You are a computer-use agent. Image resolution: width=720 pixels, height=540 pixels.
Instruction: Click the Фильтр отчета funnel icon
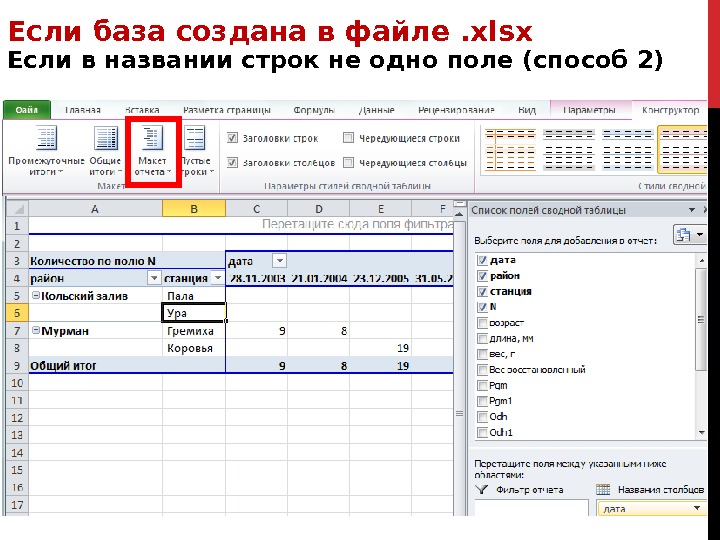click(x=481, y=489)
